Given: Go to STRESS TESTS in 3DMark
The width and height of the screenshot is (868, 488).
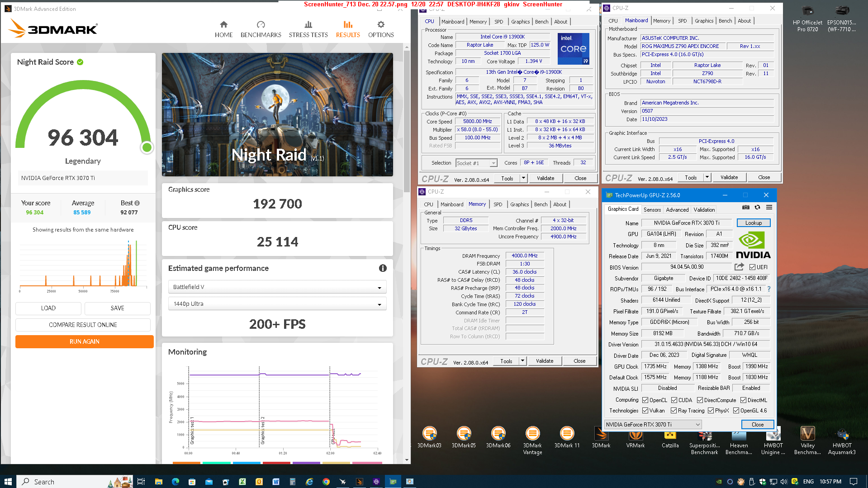Looking at the screenshot, I should 308,29.
